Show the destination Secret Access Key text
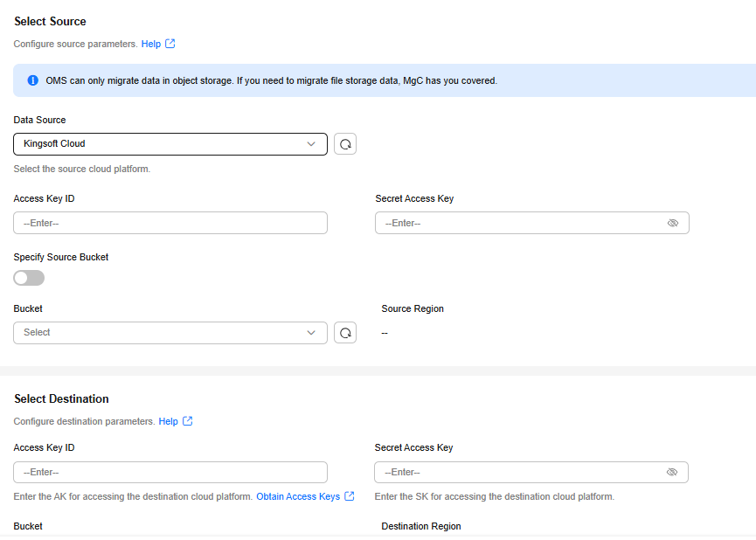The image size is (756, 540). point(671,472)
